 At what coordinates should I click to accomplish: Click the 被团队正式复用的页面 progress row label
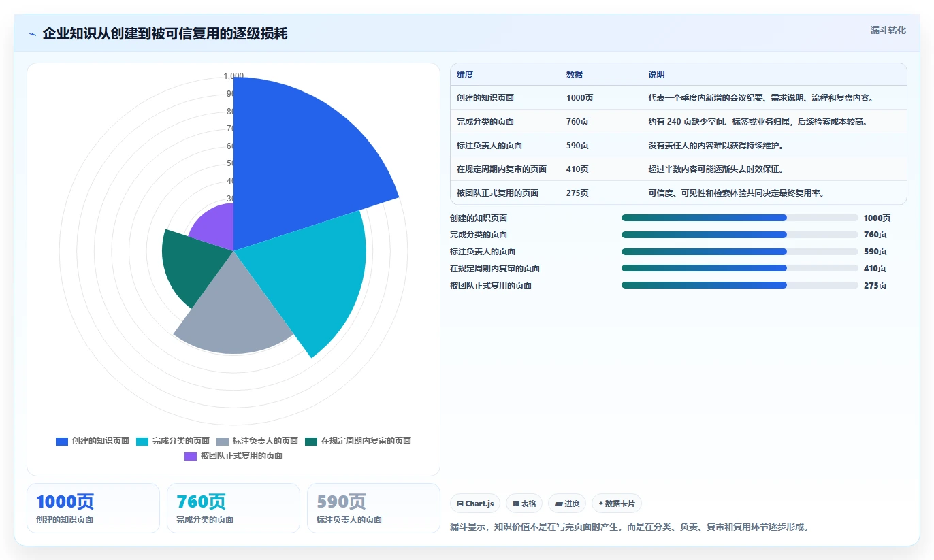point(491,286)
